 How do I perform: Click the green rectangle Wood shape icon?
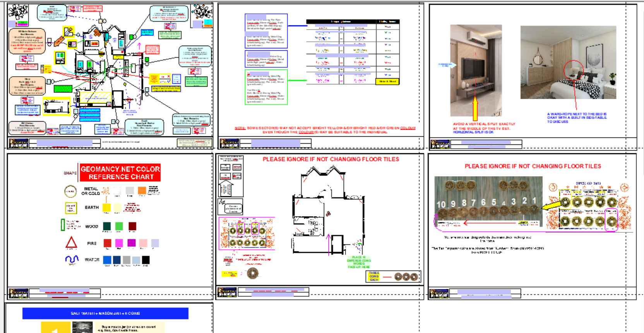click(63, 225)
